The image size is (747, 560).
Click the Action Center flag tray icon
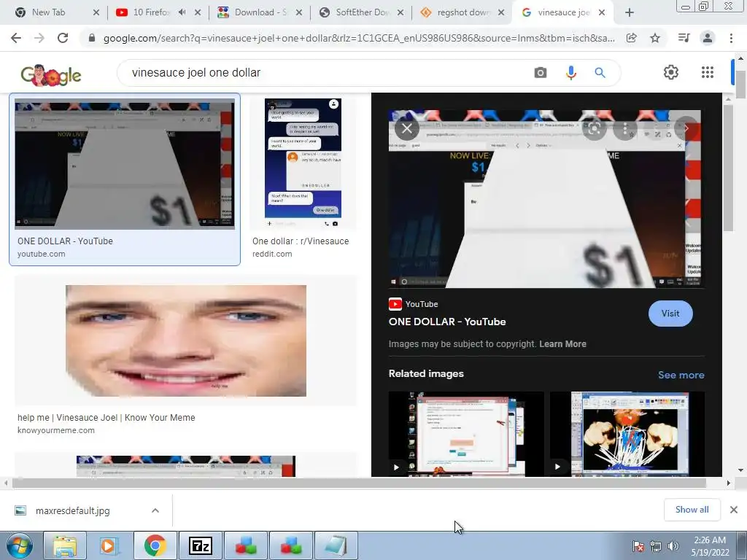pos(638,546)
